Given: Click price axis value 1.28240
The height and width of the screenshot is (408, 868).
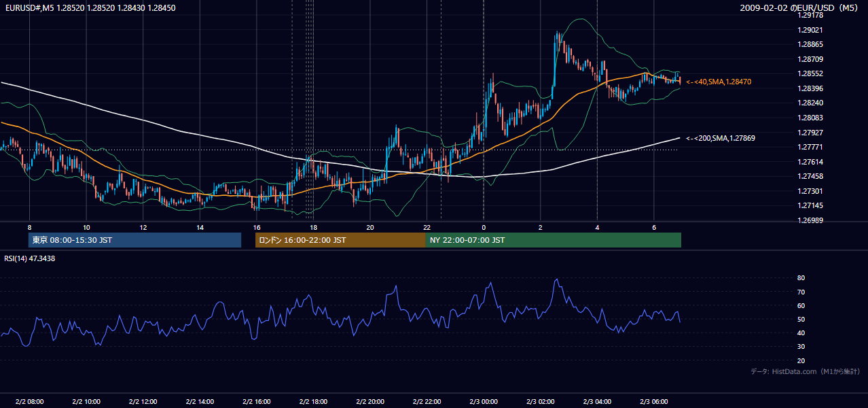Looking at the screenshot, I should coord(811,103).
